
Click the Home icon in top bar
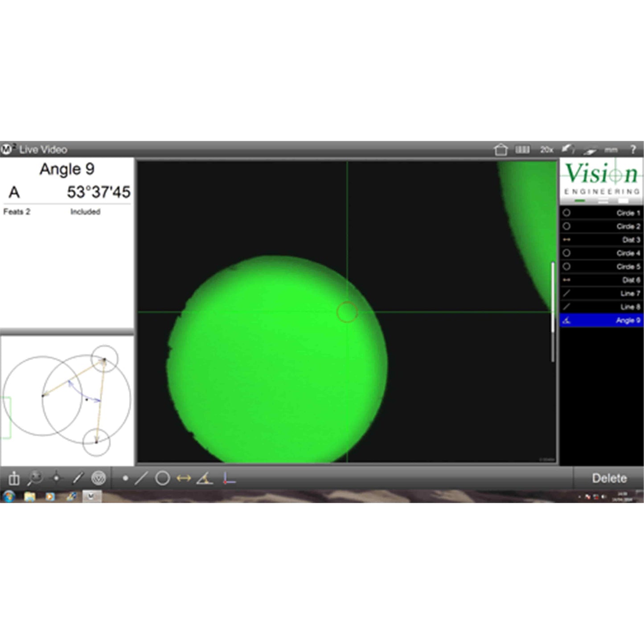501,150
